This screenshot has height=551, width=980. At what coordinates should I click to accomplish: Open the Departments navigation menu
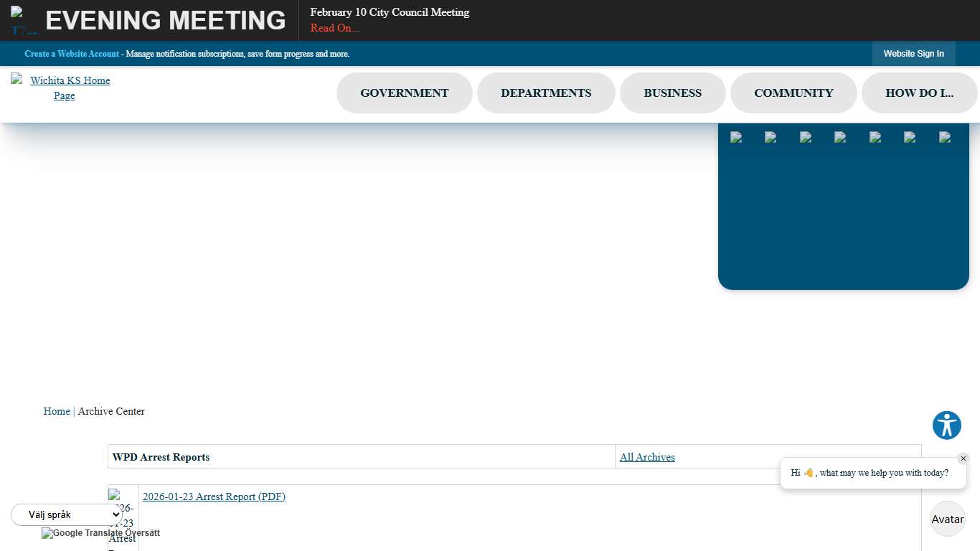[x=546, y=93]
